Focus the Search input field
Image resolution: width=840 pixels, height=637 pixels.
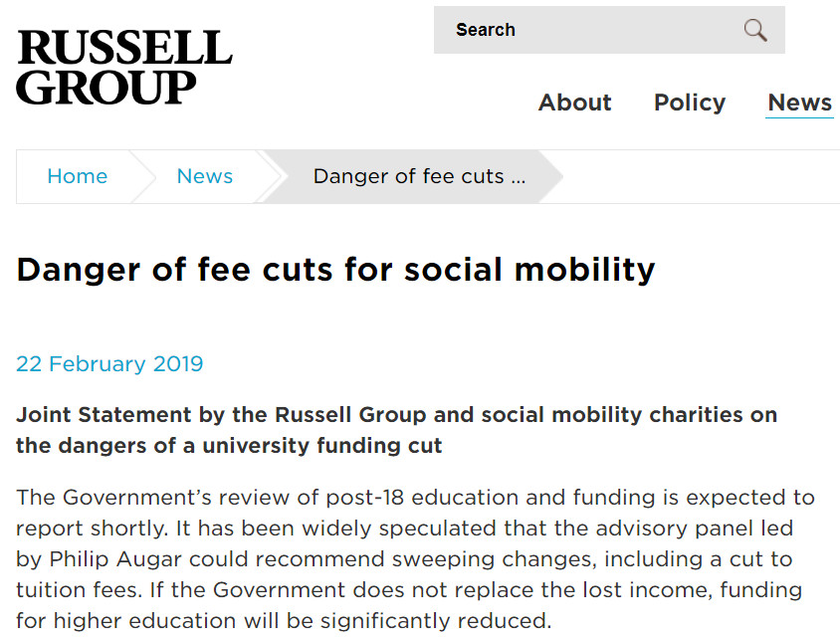[x=609, y=30]
